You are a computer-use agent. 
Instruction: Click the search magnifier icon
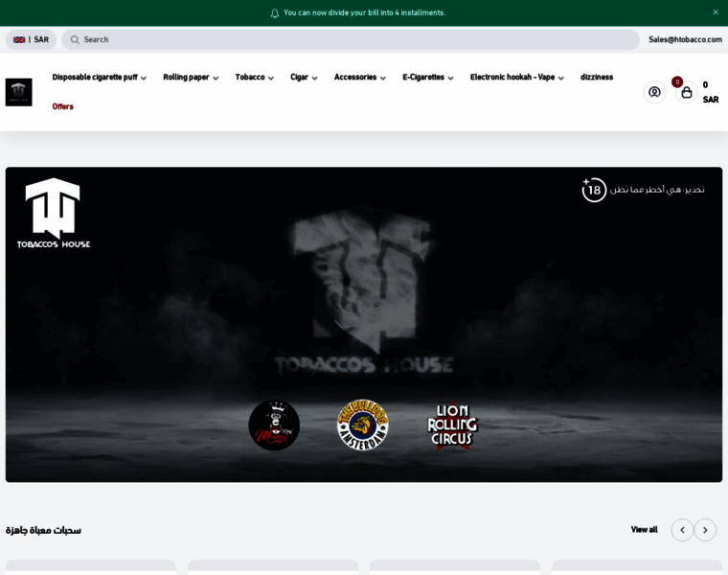tap(75, 40)
